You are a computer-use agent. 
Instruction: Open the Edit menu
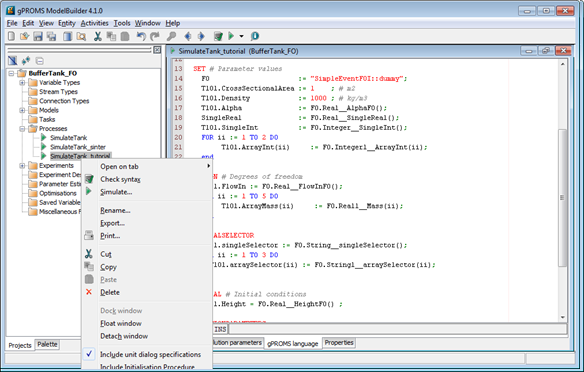tap(28, 23)
